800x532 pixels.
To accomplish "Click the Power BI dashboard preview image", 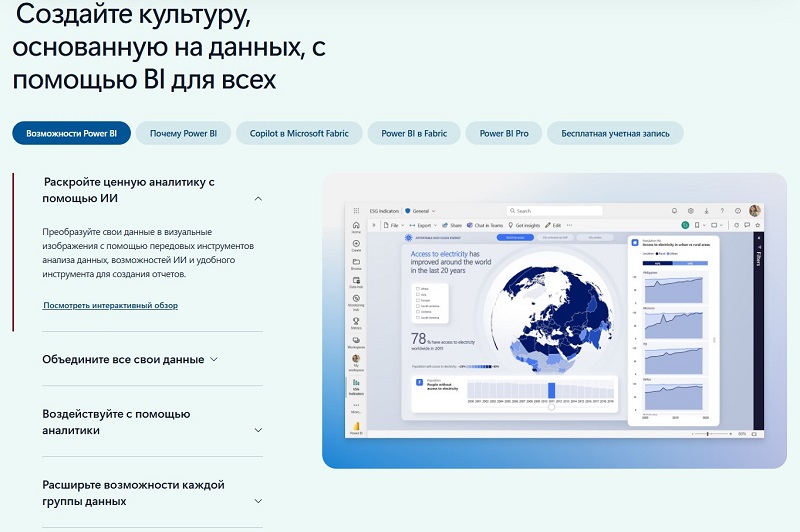I will pos(554,320).
